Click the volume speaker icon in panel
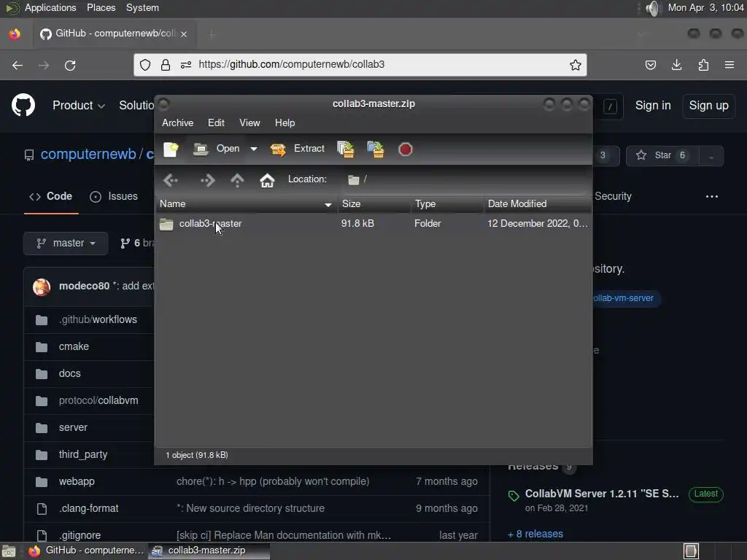The width and height of the screenshot is (747, 560). 653,8
